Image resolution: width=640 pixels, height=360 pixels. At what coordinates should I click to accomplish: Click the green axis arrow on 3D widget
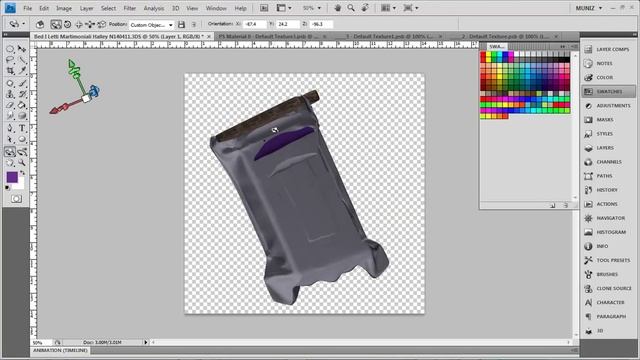pos(72,64)
